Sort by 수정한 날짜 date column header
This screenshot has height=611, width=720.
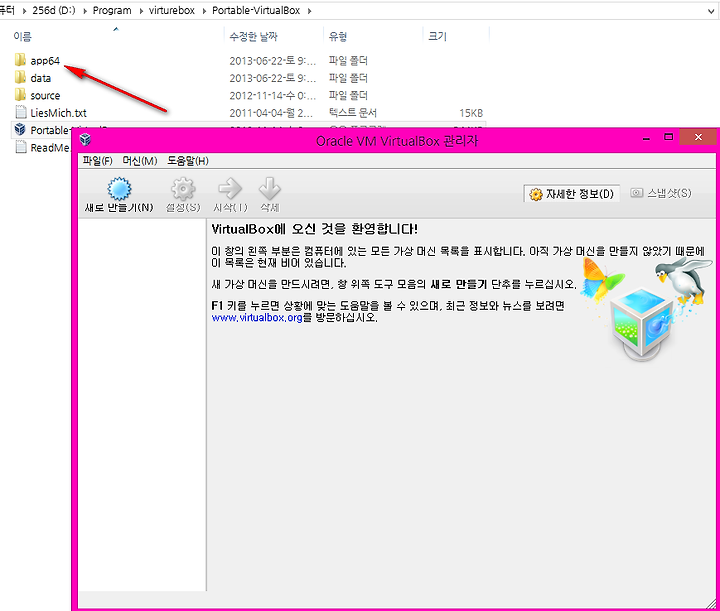click(x=253, y=36)
